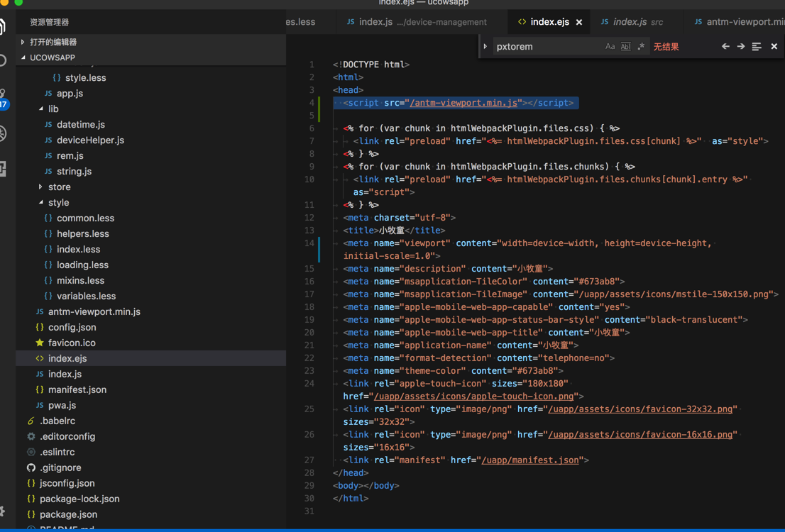
Task: Toggle Match Case in find widget
Action: pyautogui.click(x=610, y=47)
